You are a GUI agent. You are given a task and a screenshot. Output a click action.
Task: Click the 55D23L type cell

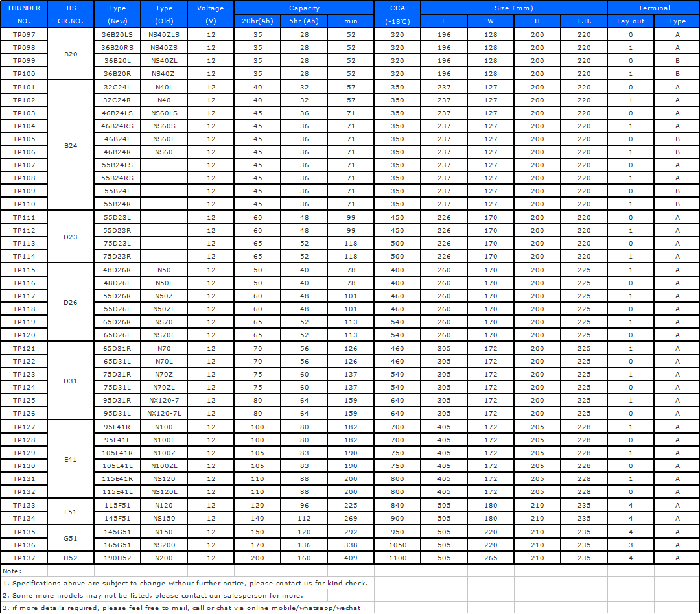coord(117,218)
